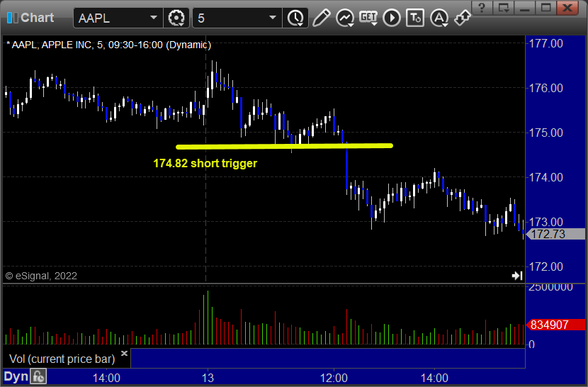Image resolution: width=588 pixels, height=387 pixels.
Task: Open the templates T icon
Action: coord(415,18)
